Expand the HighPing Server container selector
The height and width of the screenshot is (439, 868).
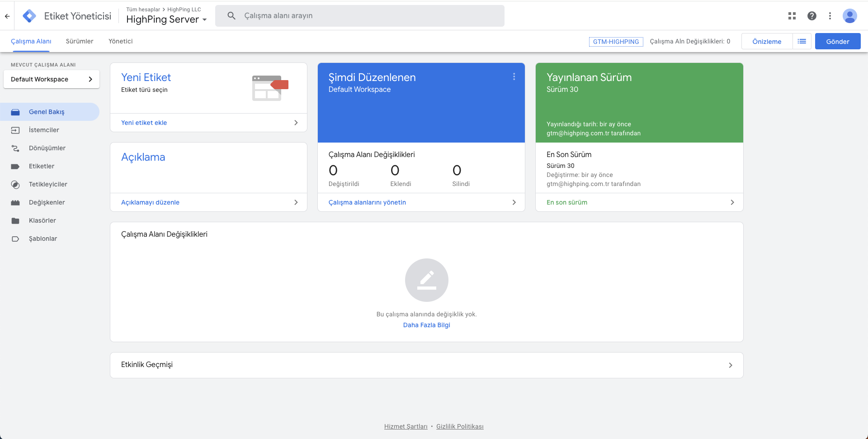206,20
